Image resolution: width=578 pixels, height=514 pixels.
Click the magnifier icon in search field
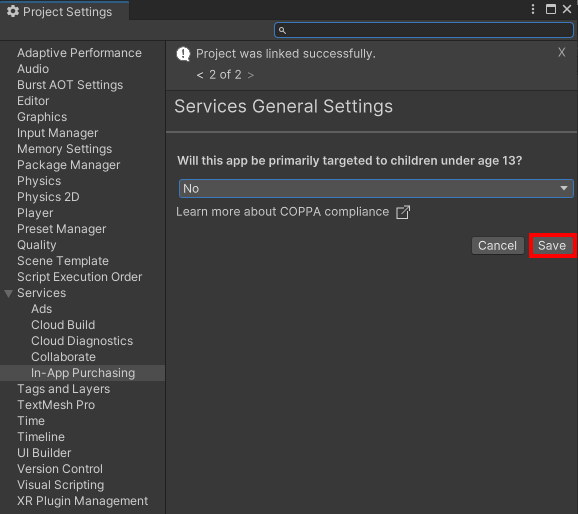point(282,30)
